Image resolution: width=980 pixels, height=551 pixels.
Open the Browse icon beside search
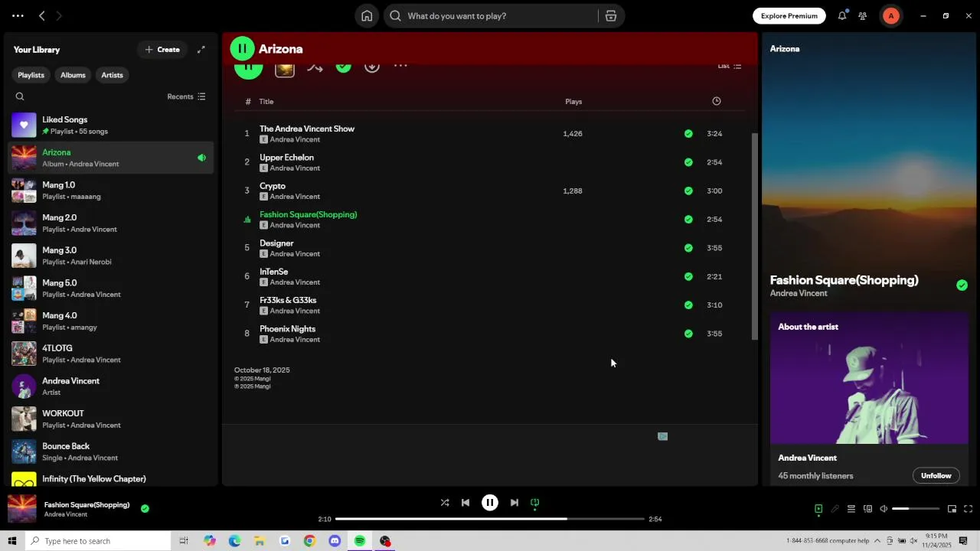611,16
